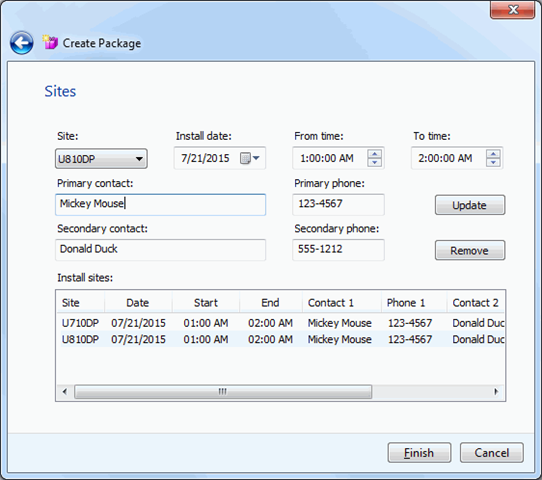Click Finish to complete the package
Image resolution: width=542 pixels, height=480 pixels.
point(419,452)
